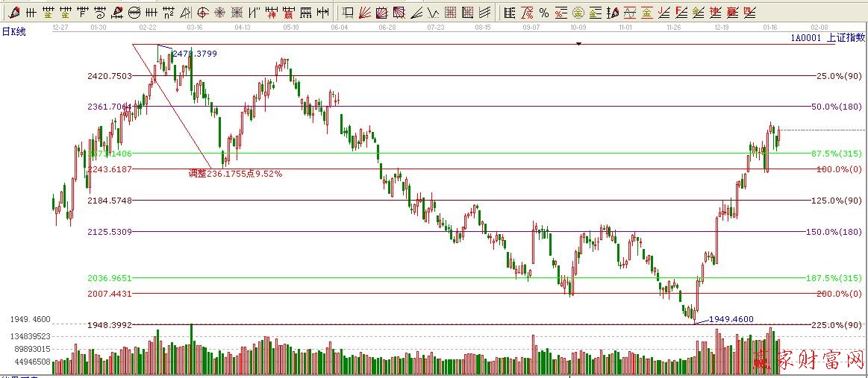Viewport: 868px width, 378px height.
Task: Click the red circle crosshair tool
Action: tap(203, 13)
